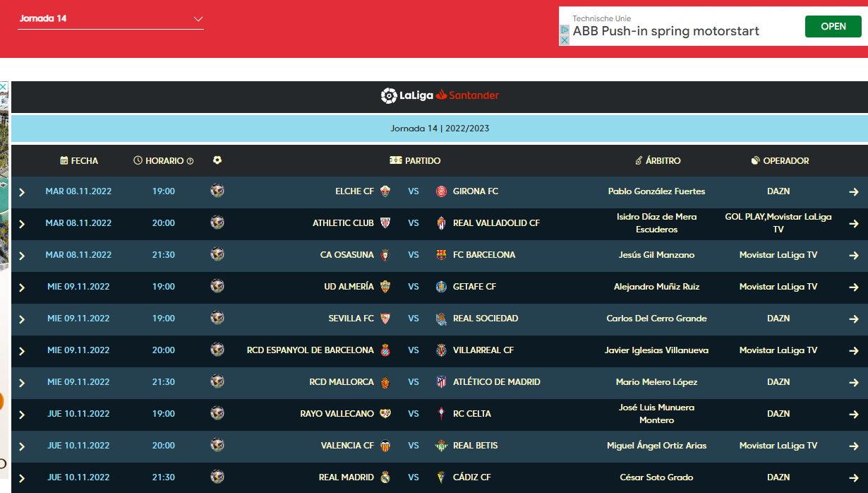The image size is (868, 493).
Task: Expand the CA Osasuna vs FC Barcelona row
Action: pos(22,256)
